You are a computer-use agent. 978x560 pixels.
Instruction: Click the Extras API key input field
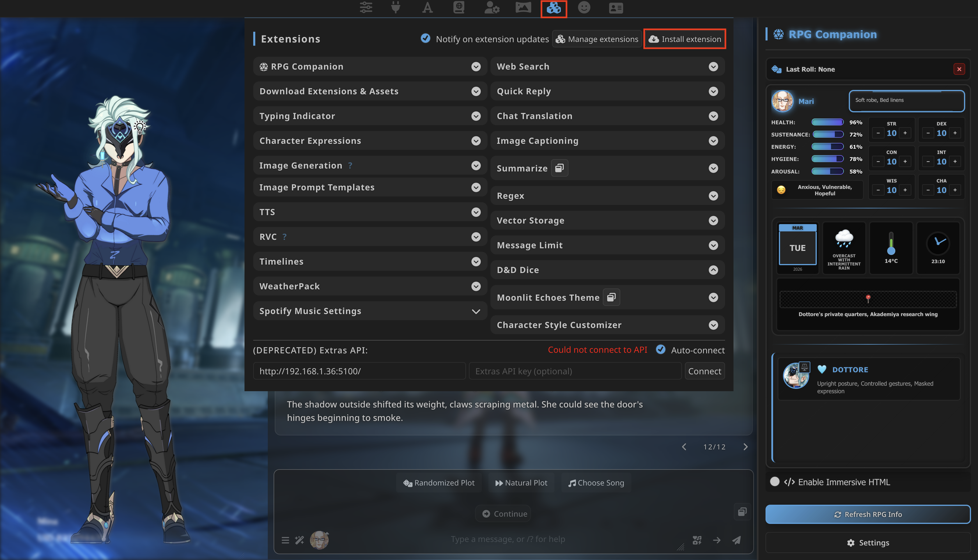point(575,371)
